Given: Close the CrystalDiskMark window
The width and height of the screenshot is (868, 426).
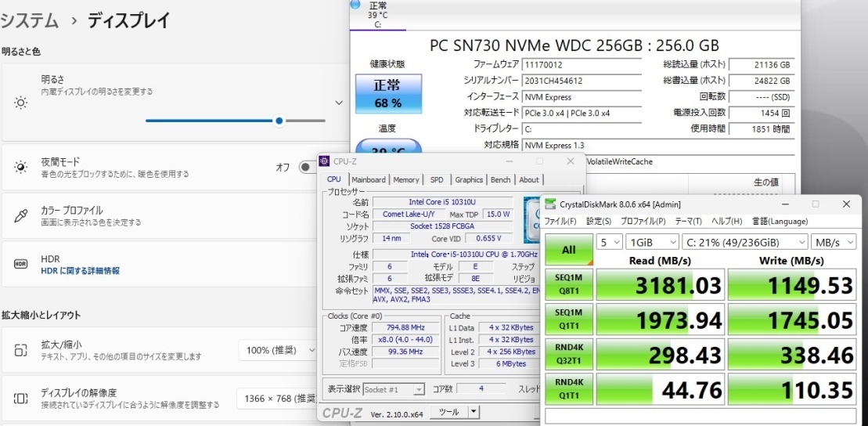Looking at the screenshot, I should pyautogui.click(x=846, y=204).
